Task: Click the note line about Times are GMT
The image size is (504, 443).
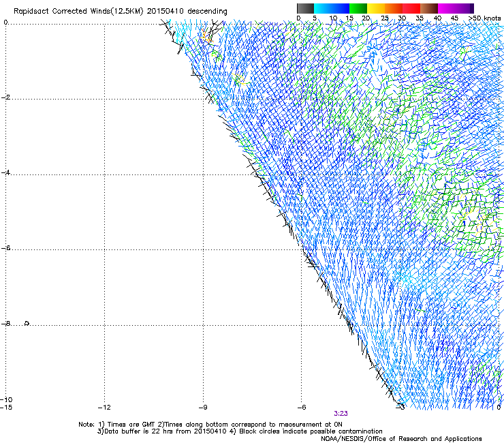Action: [x=210, y=425]
